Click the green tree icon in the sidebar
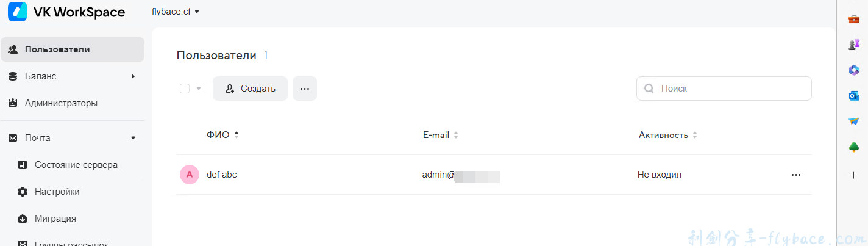868x246 pixels. (x=853, y=147)
